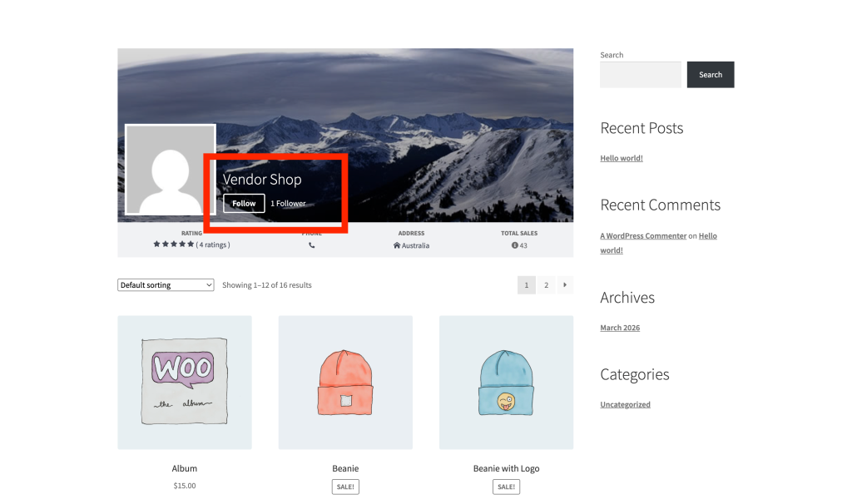Screen dimensions: 852x504
Task: Click the Album product title
Action: pos(185,468)
